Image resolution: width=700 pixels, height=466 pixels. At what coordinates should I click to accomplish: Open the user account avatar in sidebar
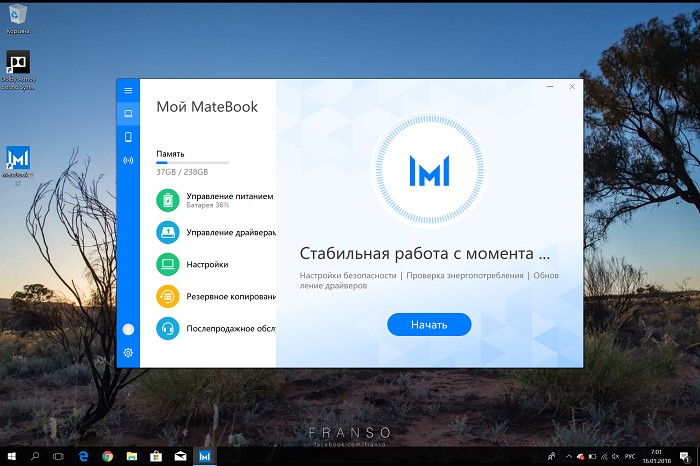click(x=128, y=329)
